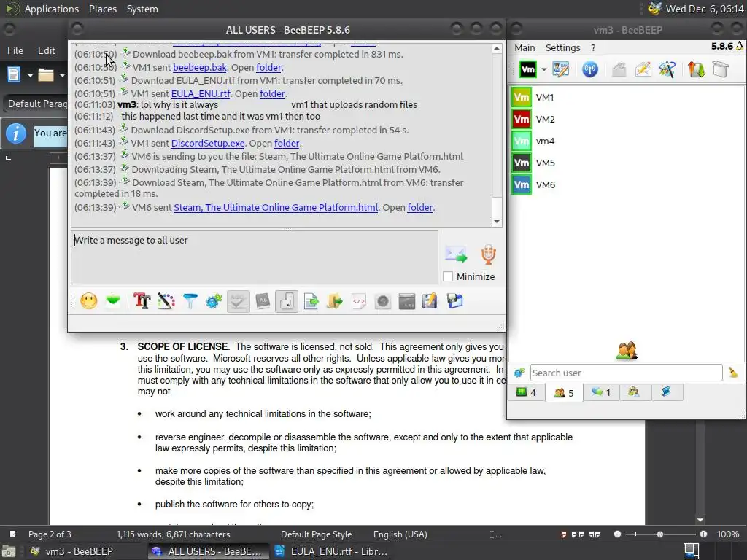
Task: Click the chat scrollbar down arrow
Action: pos(497,222)
